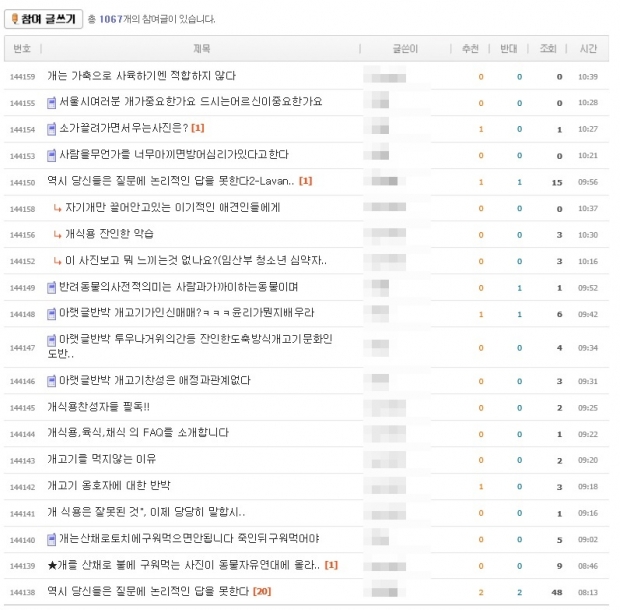This screenshot has height=610, width=620.
Task: Click the 조회 column header
Action: click(548, 49)
